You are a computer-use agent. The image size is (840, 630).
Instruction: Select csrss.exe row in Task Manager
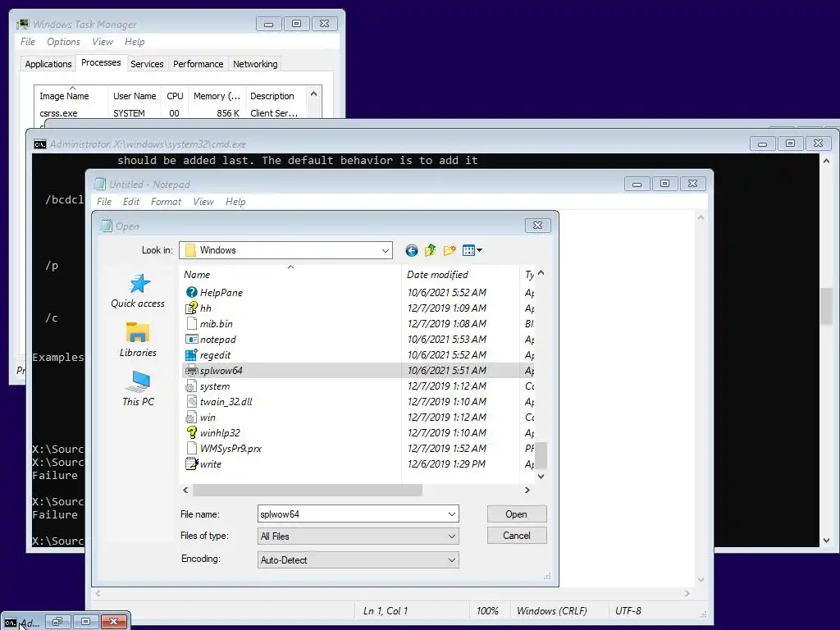(x=171, y=113)
